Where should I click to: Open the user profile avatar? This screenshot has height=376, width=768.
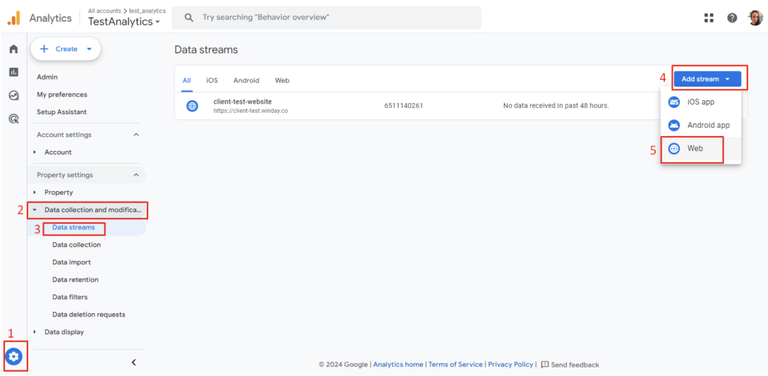755,18
